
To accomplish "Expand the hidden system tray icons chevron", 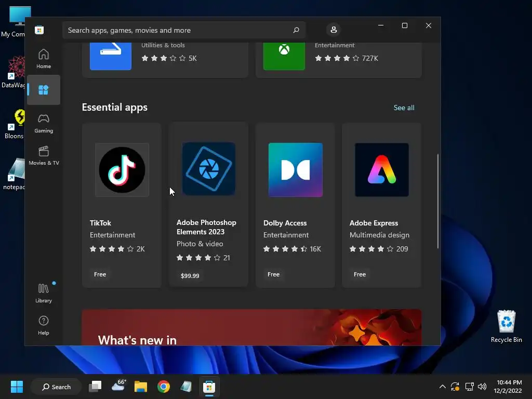I will click(x=443, y=387).
